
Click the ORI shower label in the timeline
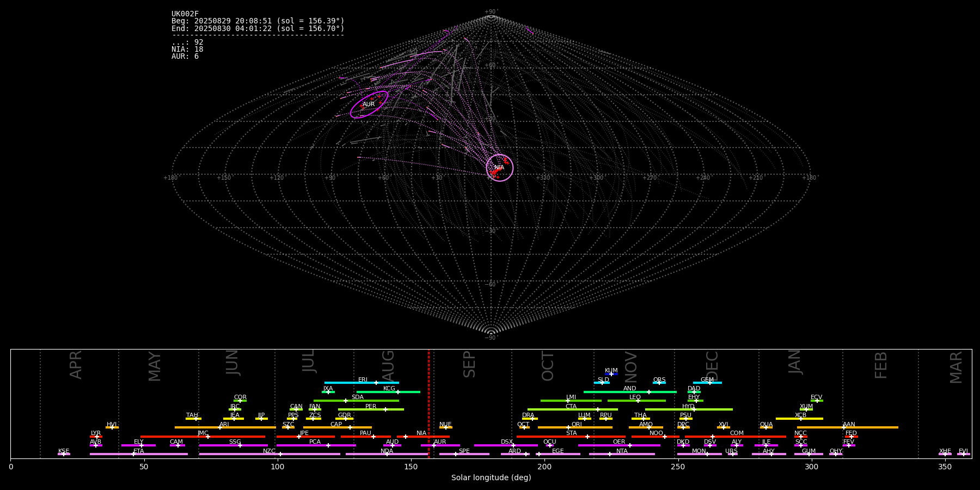click(x=577, y=425)
